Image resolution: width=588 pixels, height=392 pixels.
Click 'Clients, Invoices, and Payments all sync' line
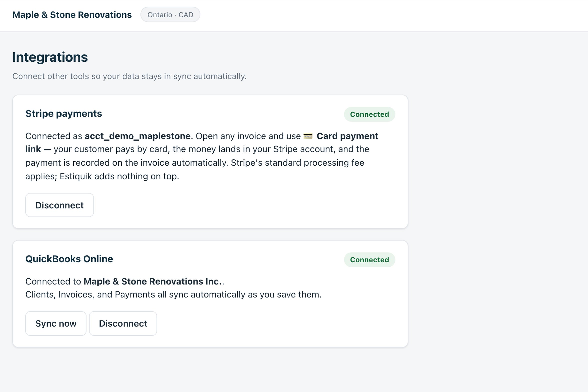coord(173,295)
